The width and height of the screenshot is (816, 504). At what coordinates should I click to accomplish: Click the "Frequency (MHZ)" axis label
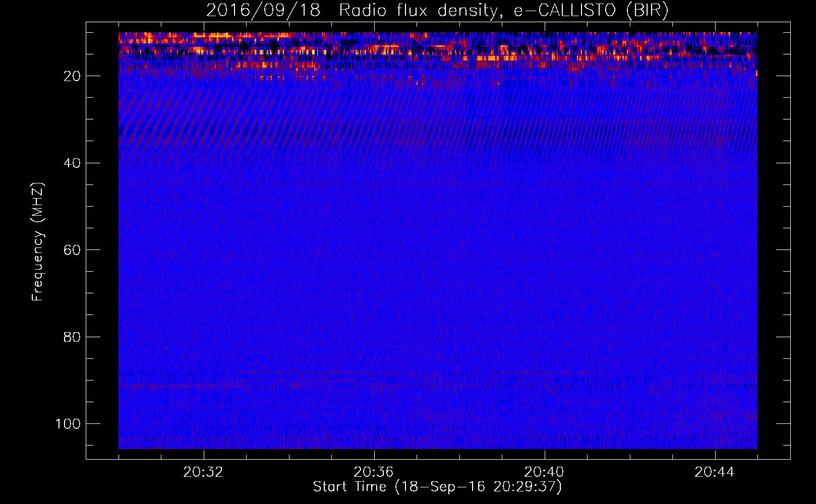point(38,242)
